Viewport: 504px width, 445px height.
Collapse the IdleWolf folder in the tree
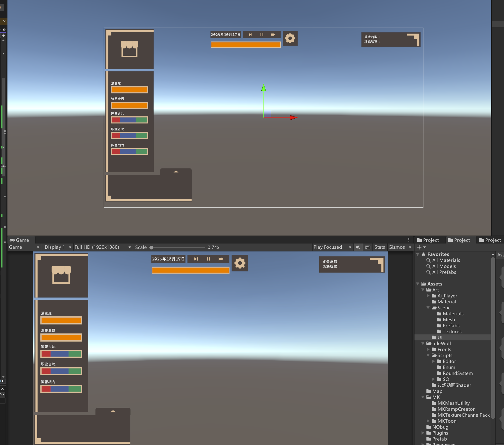click(423, 343)
